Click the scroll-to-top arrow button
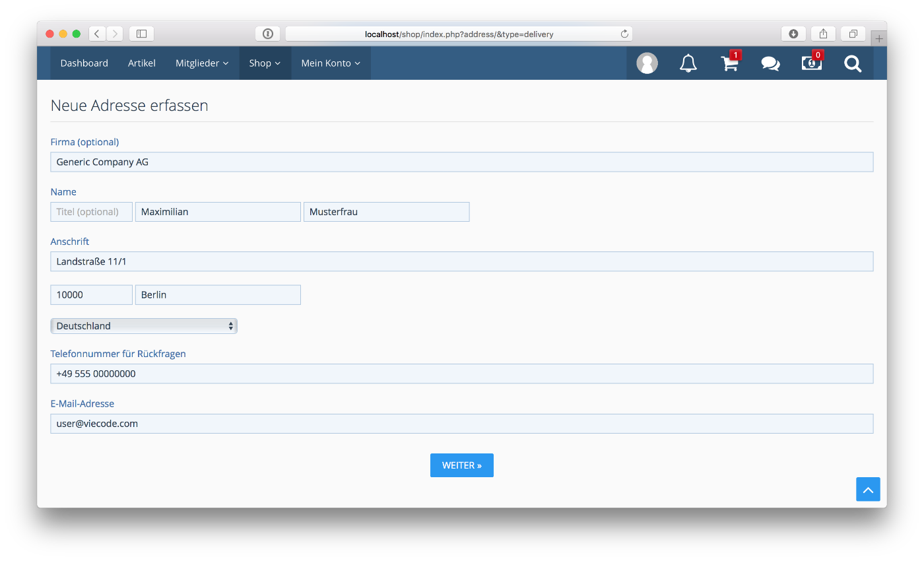Viewport: 924px width, 561px height. (868, 490)
